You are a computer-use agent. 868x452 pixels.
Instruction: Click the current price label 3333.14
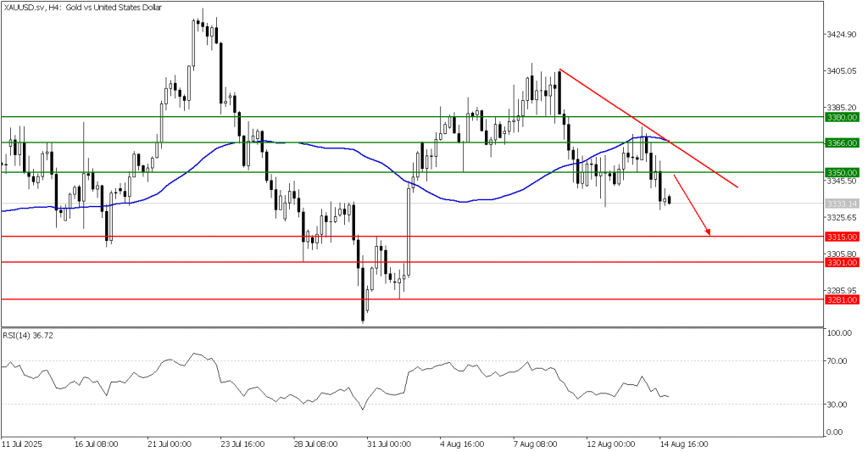(x=842, y=204)
